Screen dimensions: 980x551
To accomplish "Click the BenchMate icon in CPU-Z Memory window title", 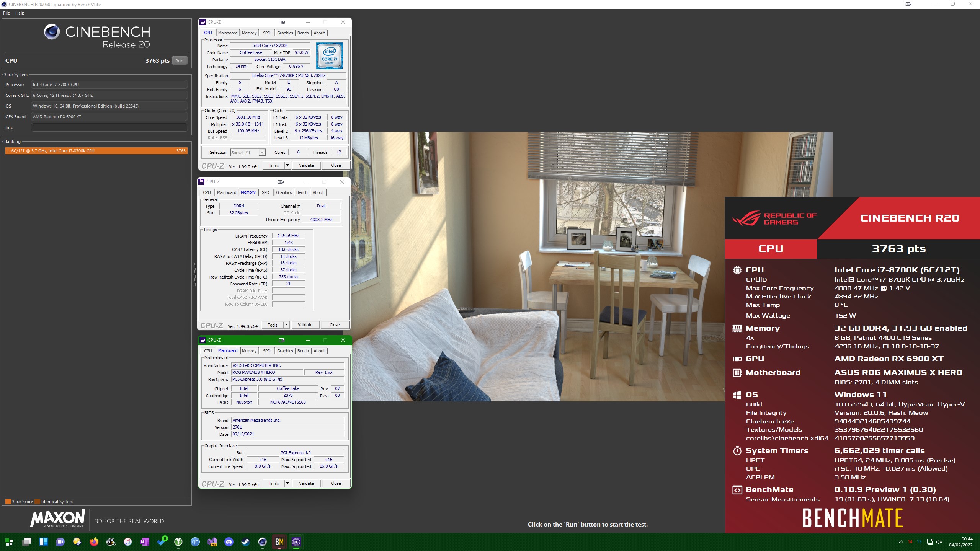I will (x=281, y=182).
